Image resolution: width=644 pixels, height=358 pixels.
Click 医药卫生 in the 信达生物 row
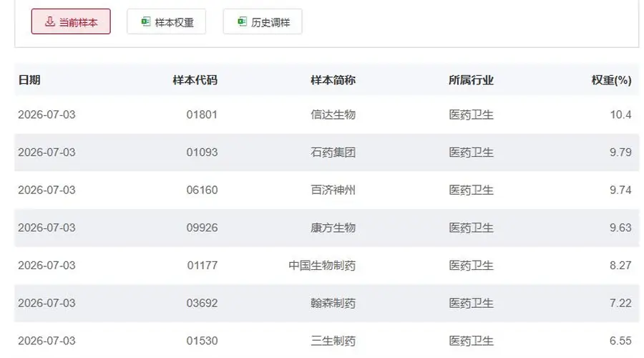pyautogui.click(x=471, y=115)
